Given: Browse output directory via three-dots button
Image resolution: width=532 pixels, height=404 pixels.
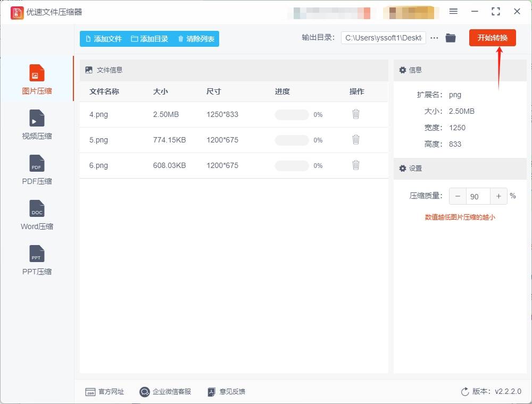Looking at the screenshot, I should (x=434, y=38).
